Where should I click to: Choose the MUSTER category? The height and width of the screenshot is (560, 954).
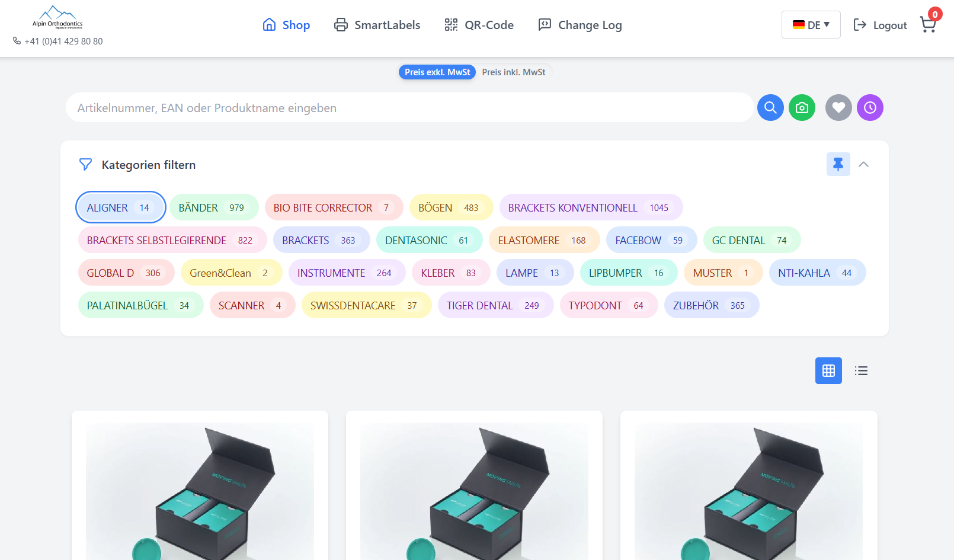[723, 273]
